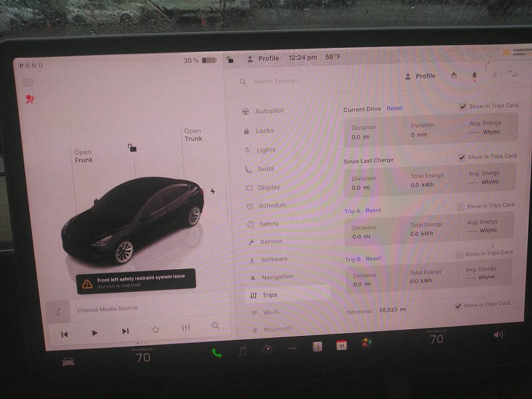532x399 pixels.
Task: Open Locks settings
Action: 259,130
